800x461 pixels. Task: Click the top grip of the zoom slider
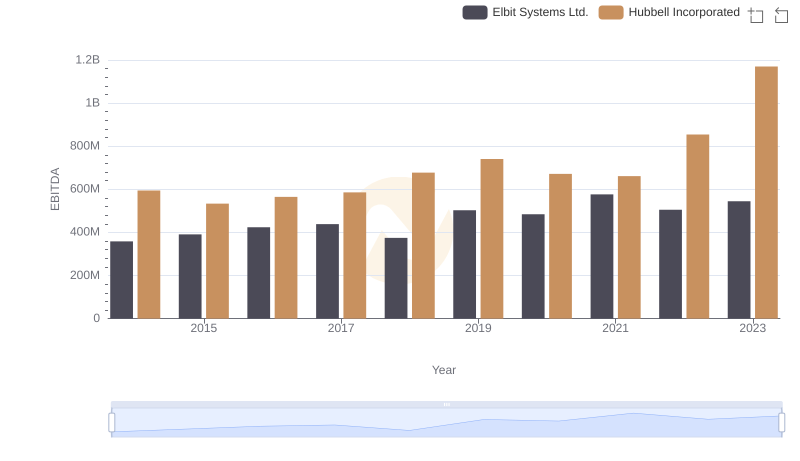coord(446,404)
